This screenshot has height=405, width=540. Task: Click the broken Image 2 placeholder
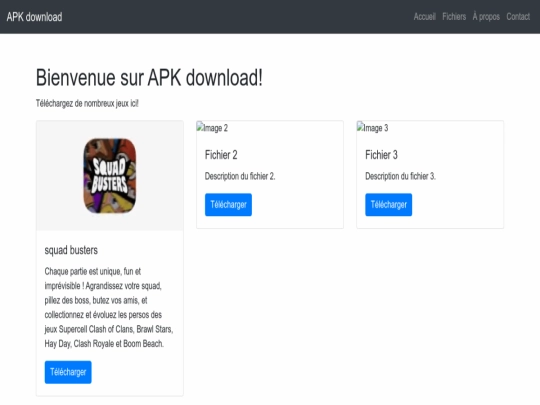212,128
